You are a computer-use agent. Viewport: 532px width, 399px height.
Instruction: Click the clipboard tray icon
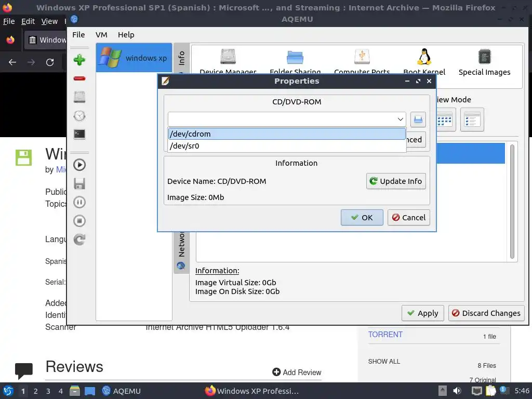coord(490,391)
